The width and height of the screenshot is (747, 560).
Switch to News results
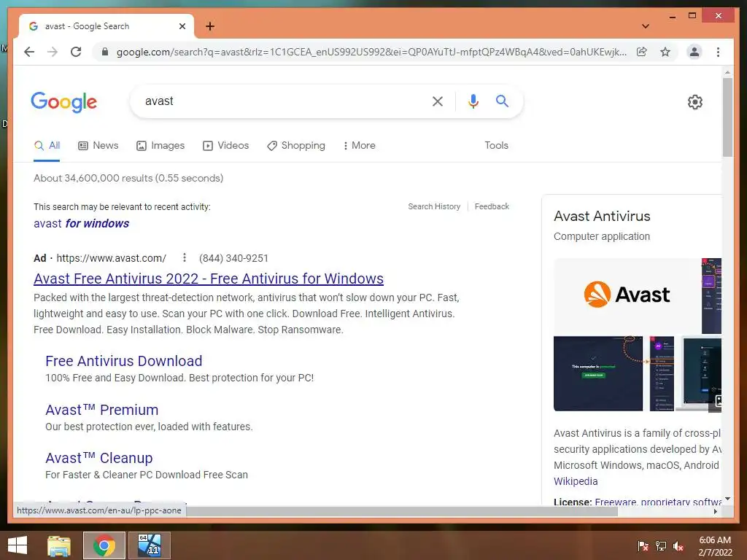pos(98,145)
